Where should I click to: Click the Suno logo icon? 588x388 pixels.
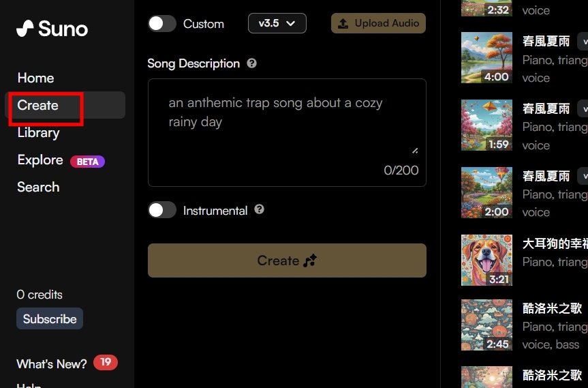tap(25, 29)
